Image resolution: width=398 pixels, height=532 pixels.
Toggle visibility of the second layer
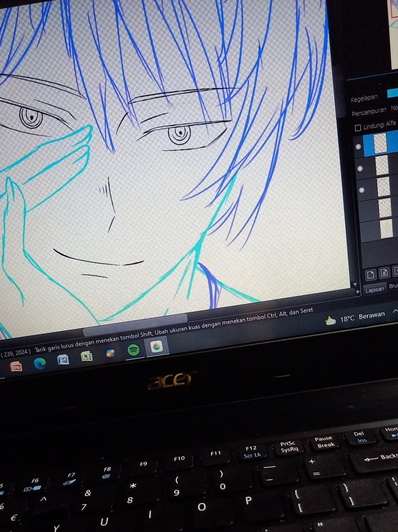(359, 169)
